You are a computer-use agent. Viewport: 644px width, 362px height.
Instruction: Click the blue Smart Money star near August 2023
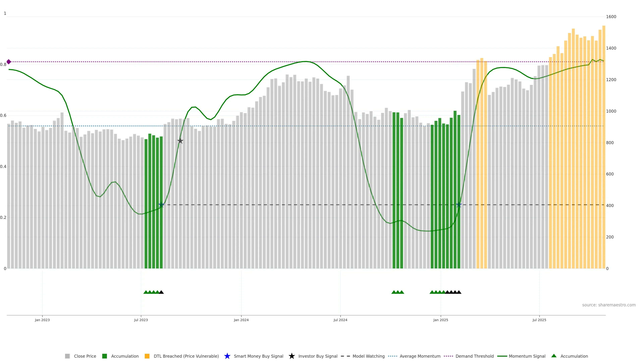pos(162,205)
